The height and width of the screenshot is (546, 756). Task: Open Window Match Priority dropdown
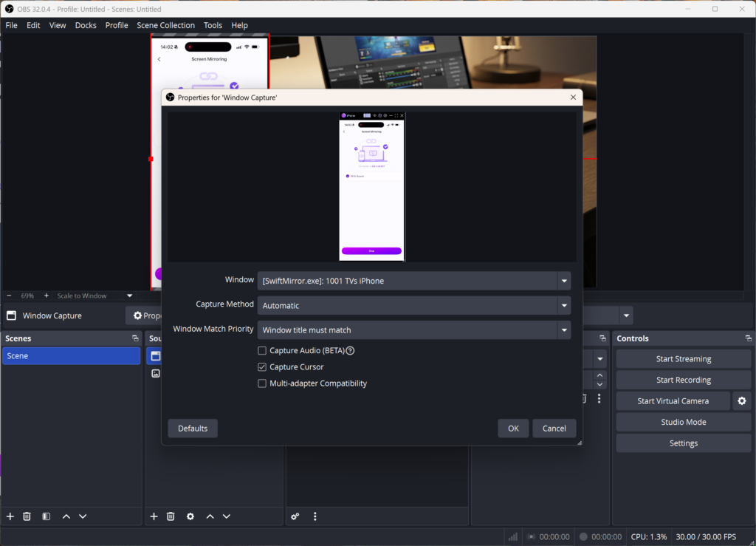point(413,330)
